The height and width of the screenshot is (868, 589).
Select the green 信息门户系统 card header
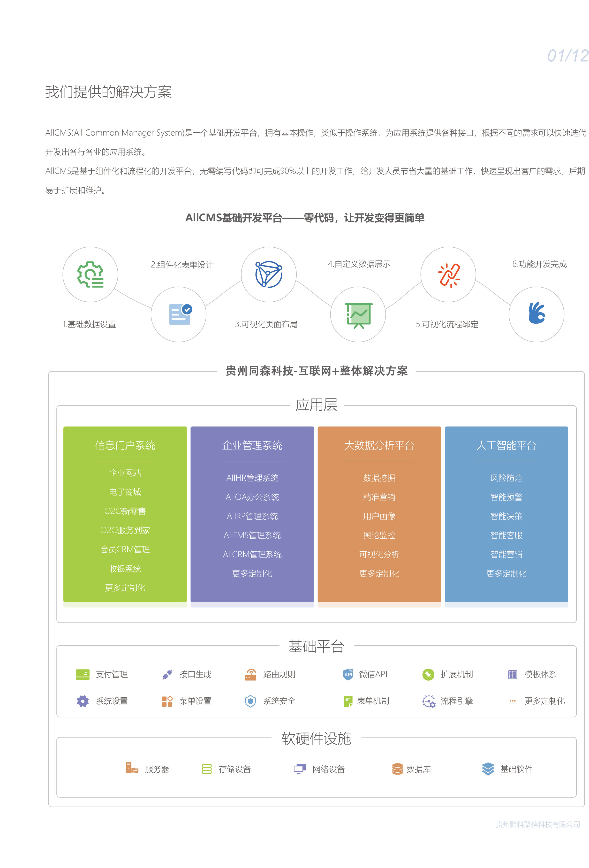(x=125, y=445)
